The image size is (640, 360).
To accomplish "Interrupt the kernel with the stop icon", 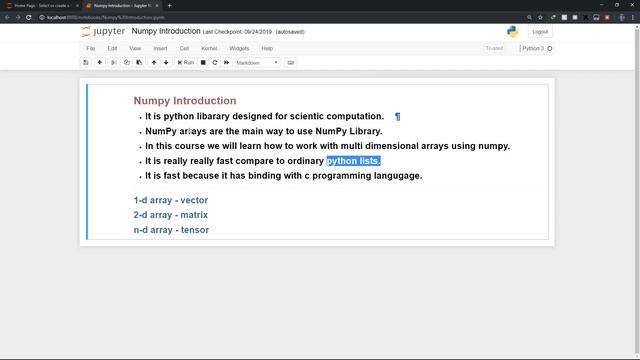I will 203,62.
